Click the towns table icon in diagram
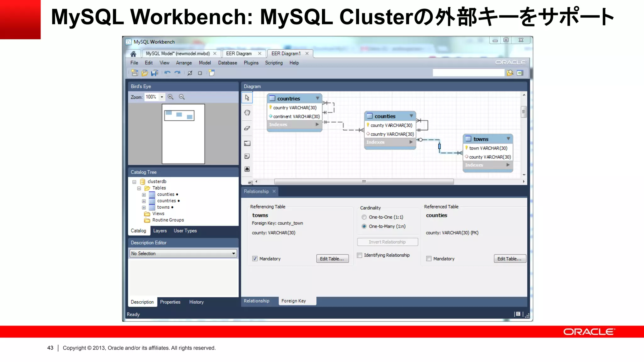The height and width of the screenshot is (362, 644). coord(469,139)
